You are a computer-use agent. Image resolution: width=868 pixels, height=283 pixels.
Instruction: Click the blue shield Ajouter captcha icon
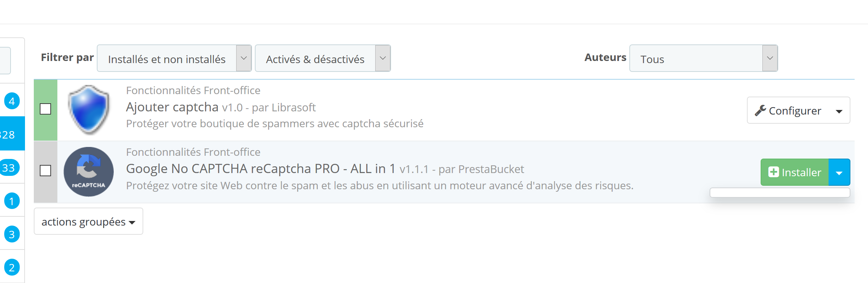89,110
